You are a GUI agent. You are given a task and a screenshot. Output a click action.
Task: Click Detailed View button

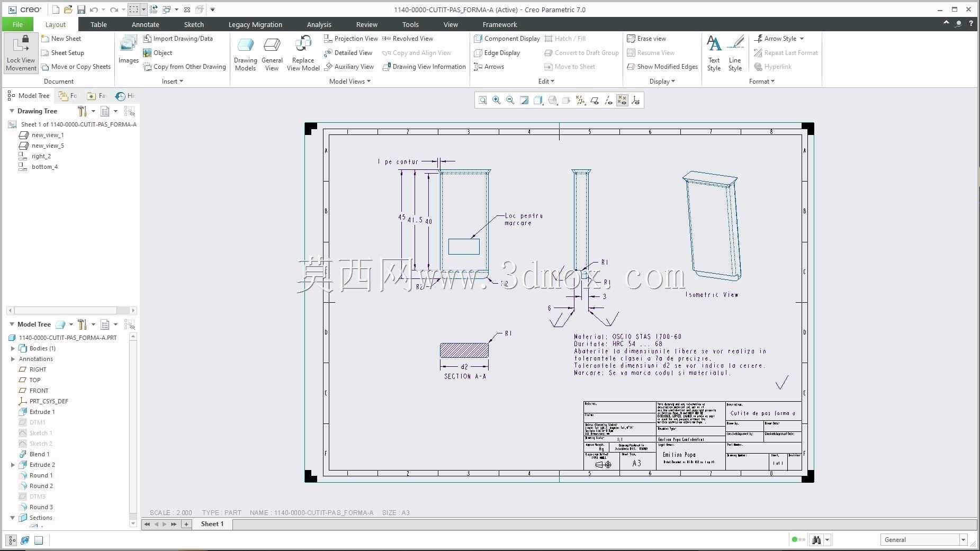(348, 53)
